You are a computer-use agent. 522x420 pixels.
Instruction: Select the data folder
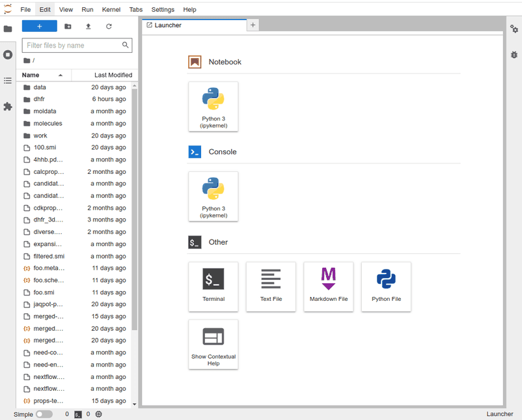click(75, 87)
